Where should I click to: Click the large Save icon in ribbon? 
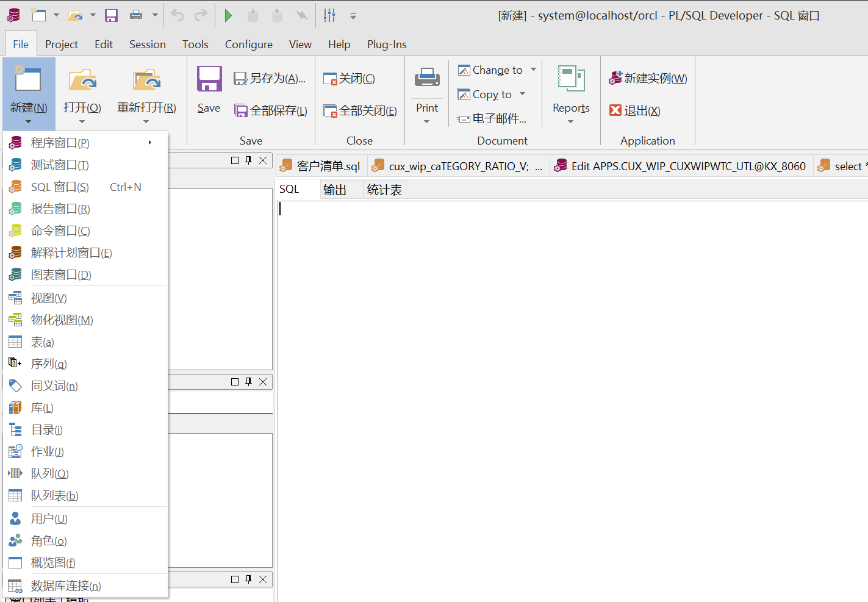[x=209, y=90]
